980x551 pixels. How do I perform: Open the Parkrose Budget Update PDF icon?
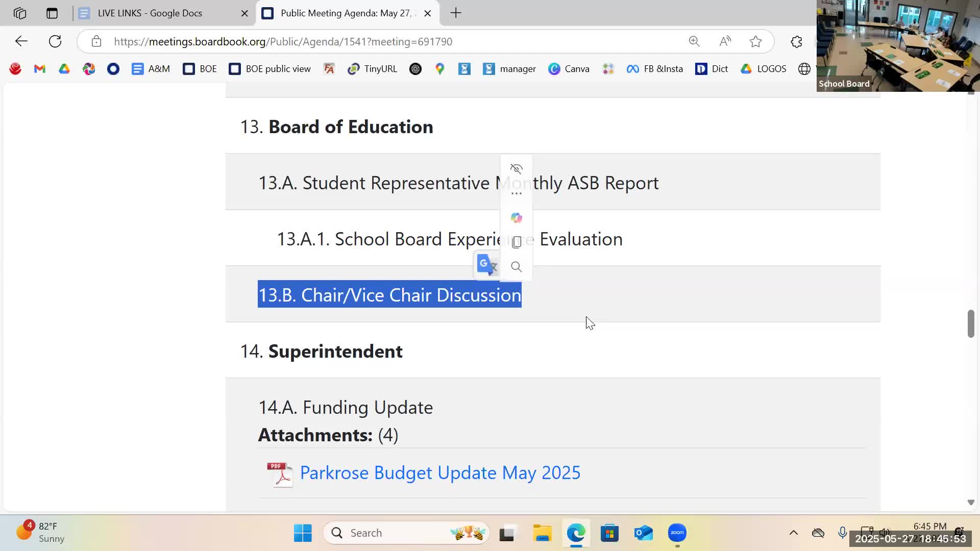[x=280, y=474]
